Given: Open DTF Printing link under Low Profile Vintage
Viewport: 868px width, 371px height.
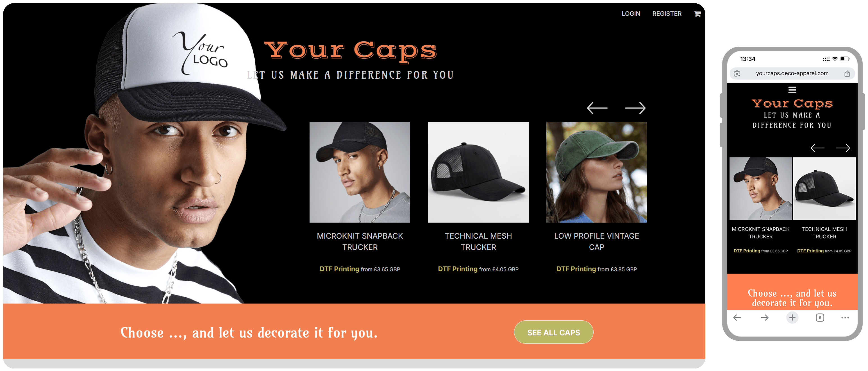Looking at the screenshot, I should [576, 269].
